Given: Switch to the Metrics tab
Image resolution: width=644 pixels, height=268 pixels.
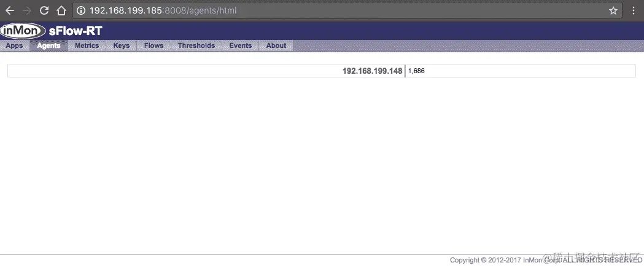Looking at the screenshot, I should (87, 45).
